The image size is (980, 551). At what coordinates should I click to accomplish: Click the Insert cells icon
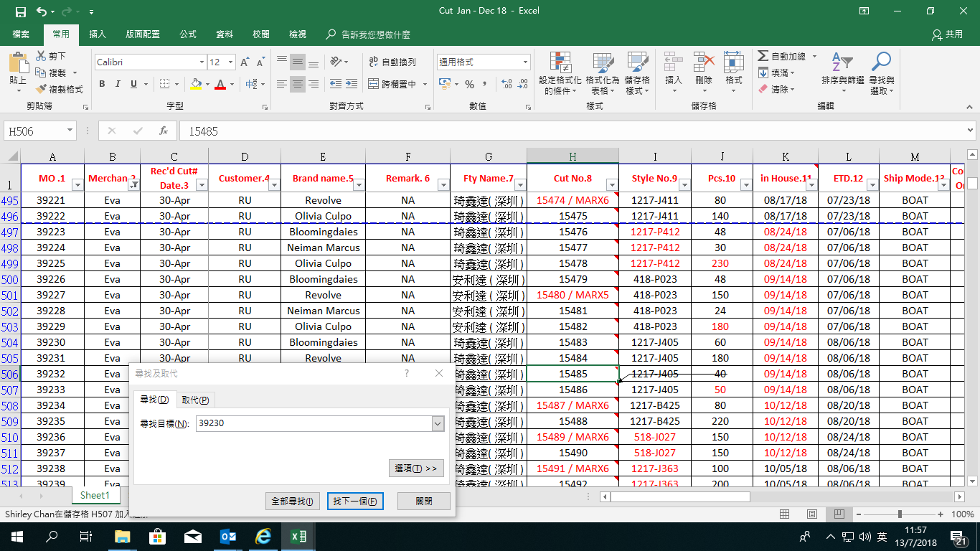674,62
